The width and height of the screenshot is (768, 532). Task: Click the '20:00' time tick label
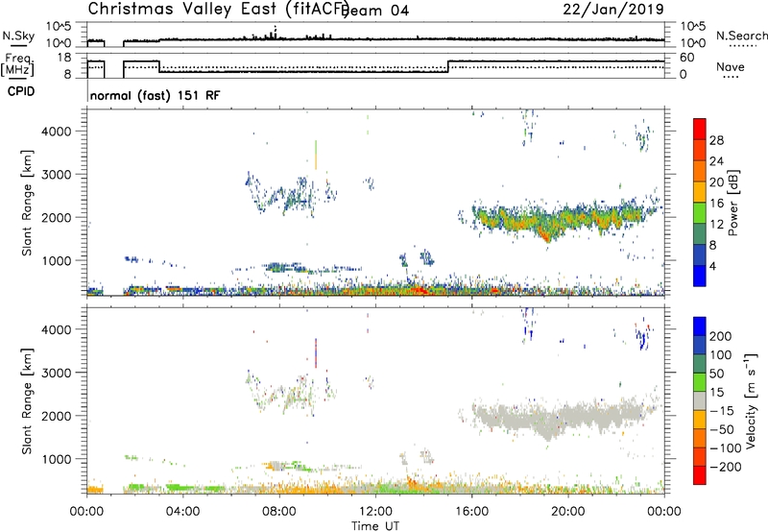point(568,512)
